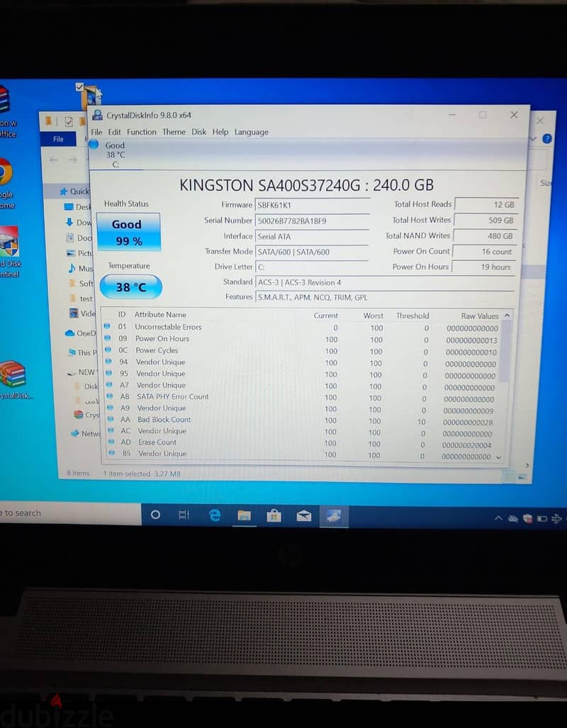The width and height of the screenshot is (567, 728).
Task: Click the Power On Count value 16 count
Action: pos(484,252)
